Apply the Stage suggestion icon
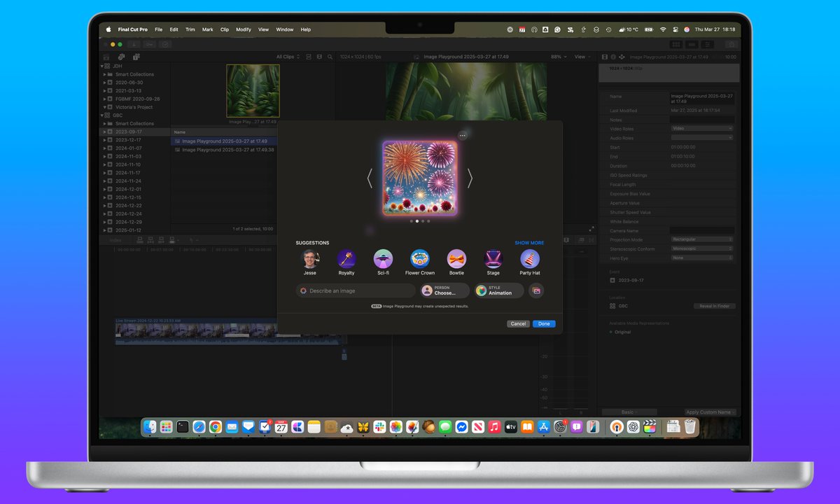This screenshot has width=840, height=504. click(493, 259)
